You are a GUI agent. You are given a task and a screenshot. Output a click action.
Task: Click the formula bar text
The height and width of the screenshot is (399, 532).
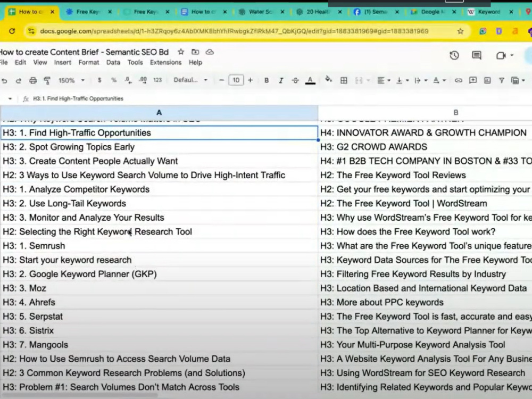(78, 99)
